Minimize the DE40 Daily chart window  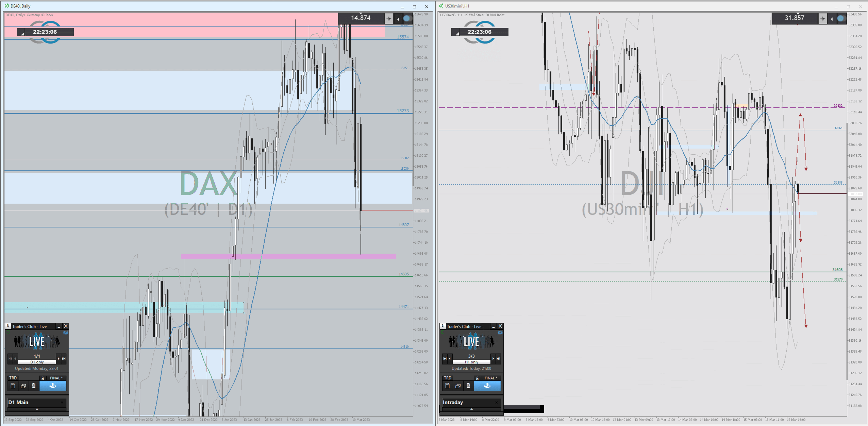click(x=402, y=6)
